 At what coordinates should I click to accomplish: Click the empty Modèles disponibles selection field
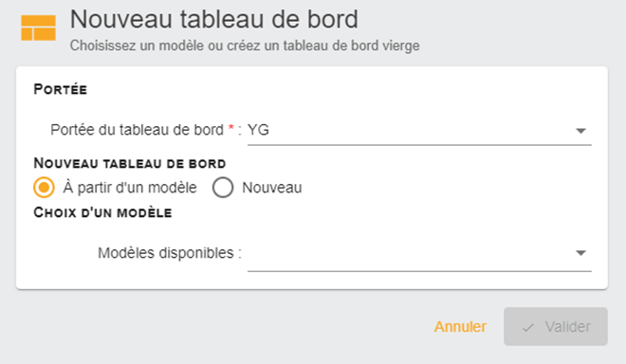(419, 254)
